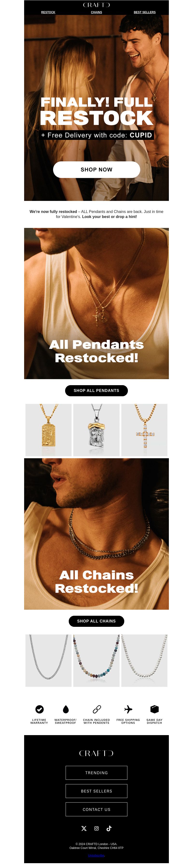Image resolution: width=193 pixels, height=868 pixels.
Task: Click the Waterproof/Sweatproof droplet icon
Action: [66, 709]
